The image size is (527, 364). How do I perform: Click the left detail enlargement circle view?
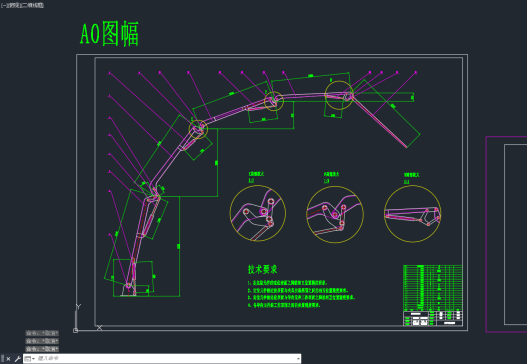point(258,213)
